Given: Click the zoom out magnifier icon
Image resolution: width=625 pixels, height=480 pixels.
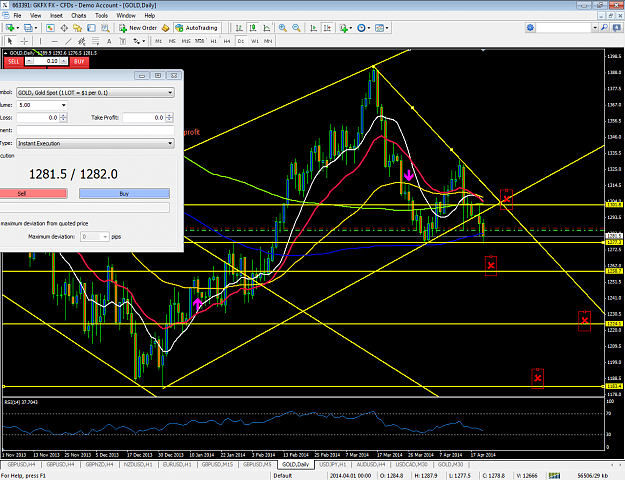Looking at the screenshot, I should pos(296,28).
